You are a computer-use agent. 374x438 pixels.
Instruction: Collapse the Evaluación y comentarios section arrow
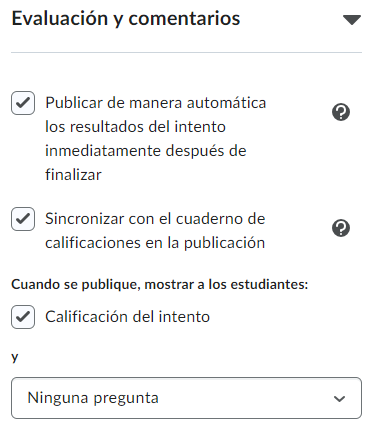pos(352,20)
